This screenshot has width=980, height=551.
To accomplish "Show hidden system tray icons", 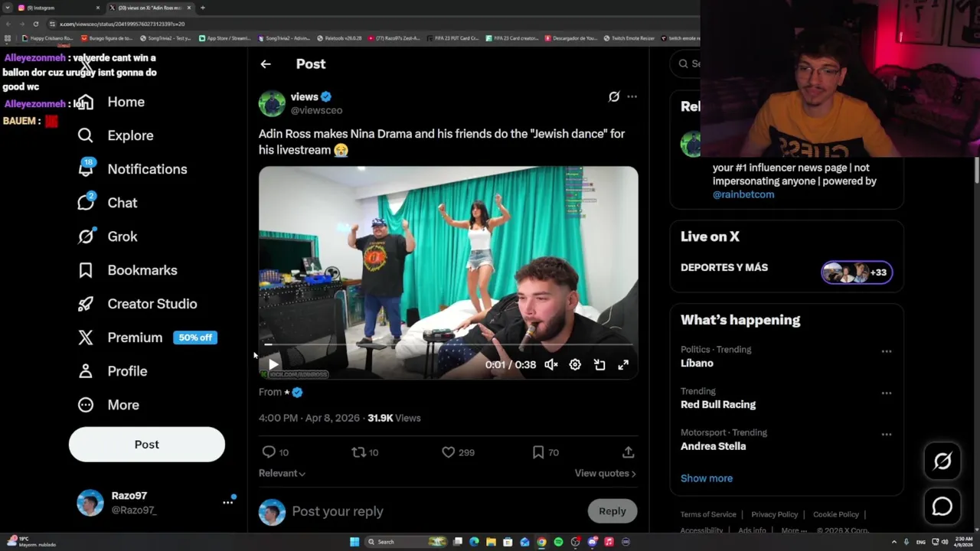I will pos(893,542).
